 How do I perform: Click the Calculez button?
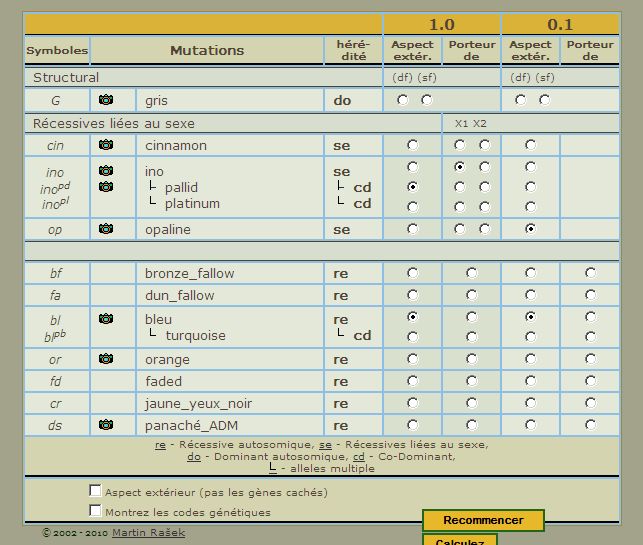click(459, 541)
